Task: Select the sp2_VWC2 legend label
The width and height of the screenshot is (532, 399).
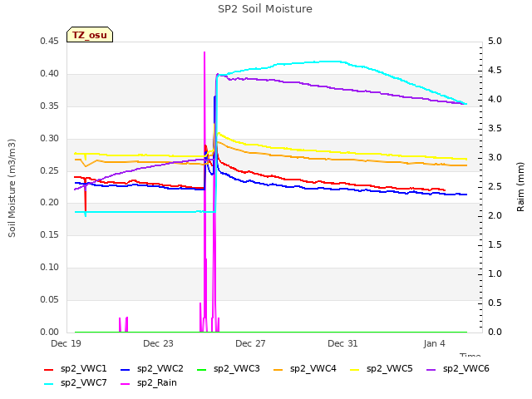Action: [x=160, y=369]
